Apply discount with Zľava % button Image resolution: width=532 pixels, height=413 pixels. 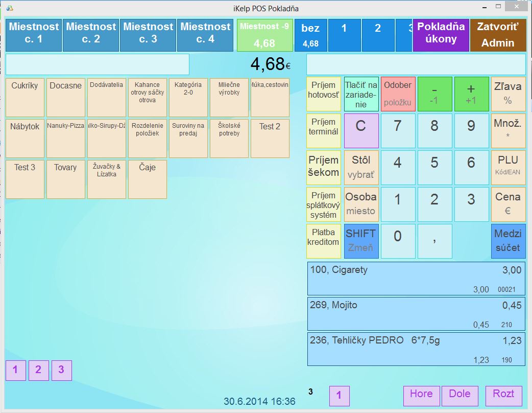pyautogui.click(x=508, y=94)
